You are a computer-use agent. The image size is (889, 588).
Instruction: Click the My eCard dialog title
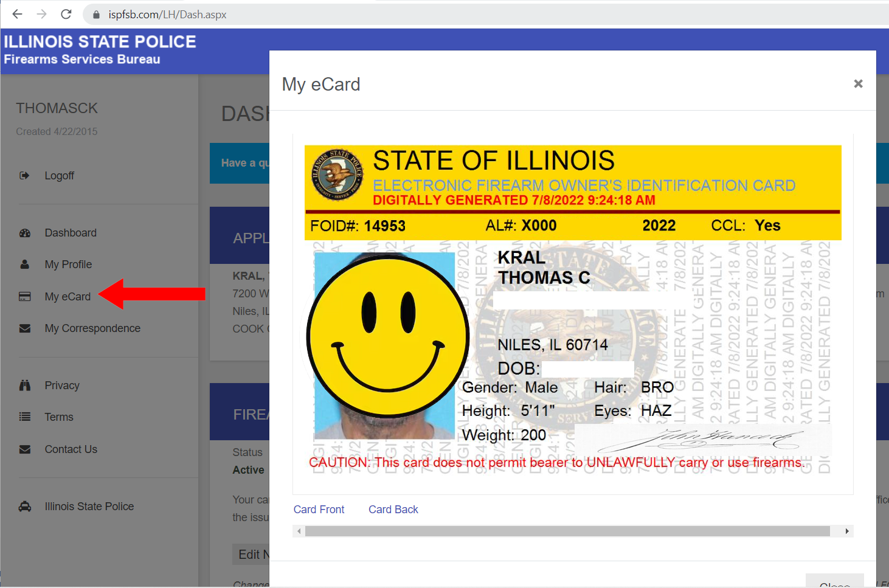click(x=321, y=85)
